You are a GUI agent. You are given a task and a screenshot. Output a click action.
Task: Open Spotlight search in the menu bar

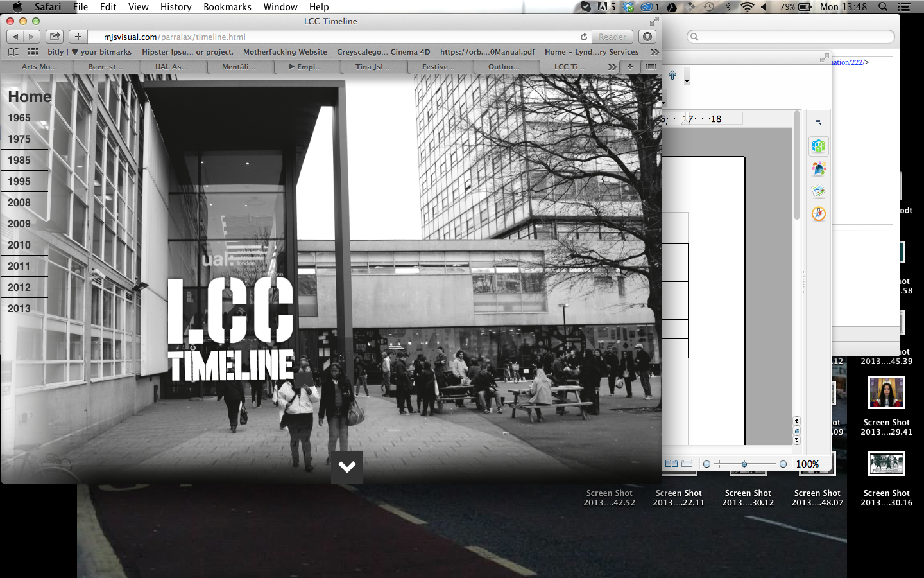coord(883,7)
